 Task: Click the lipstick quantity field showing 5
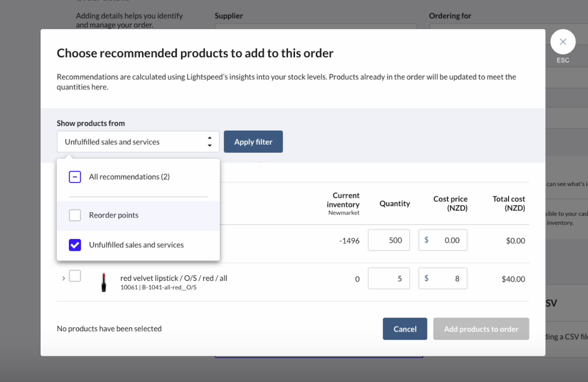tap(388, 278)
